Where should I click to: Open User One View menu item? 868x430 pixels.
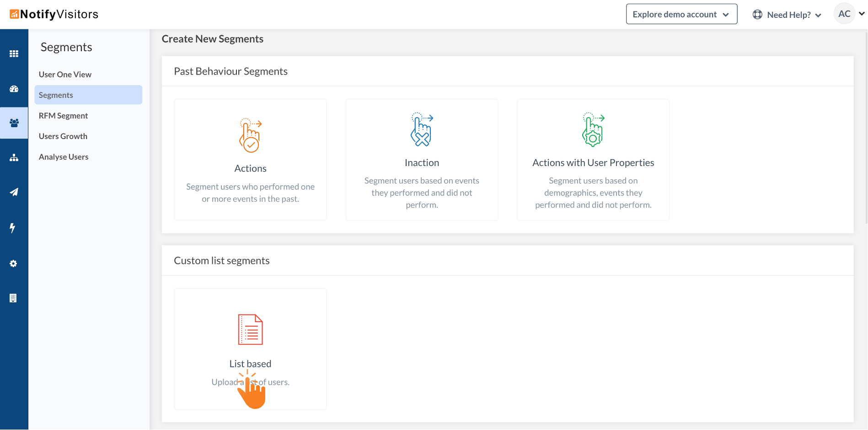(x=65, y=75)
